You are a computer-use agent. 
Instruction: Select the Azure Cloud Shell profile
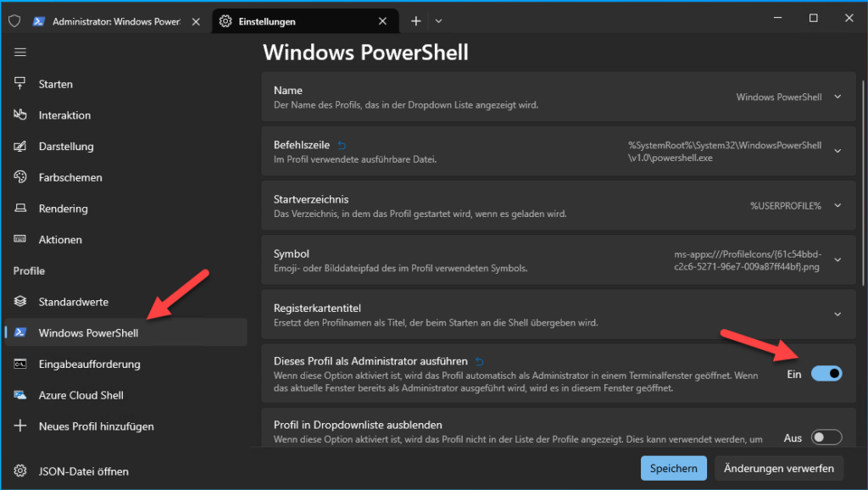(81, 395)
